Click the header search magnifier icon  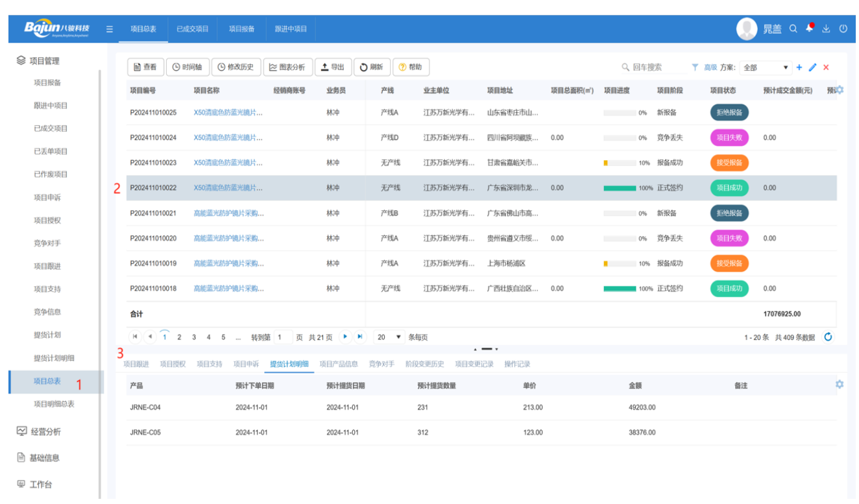(x=793, y=29)
